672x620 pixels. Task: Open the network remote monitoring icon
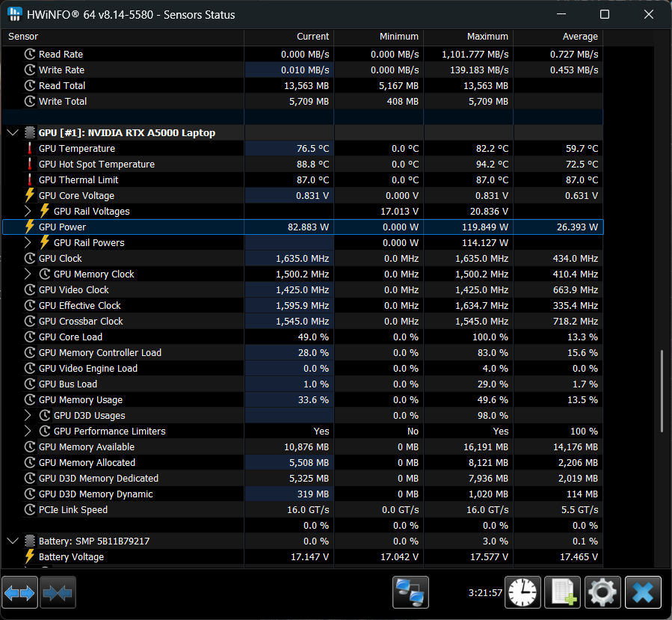tap(410, 592)
